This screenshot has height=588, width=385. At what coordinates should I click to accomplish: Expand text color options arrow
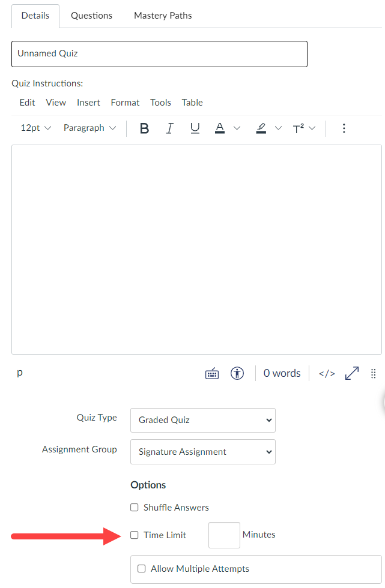pyautogui.click(x=237, y=128)
